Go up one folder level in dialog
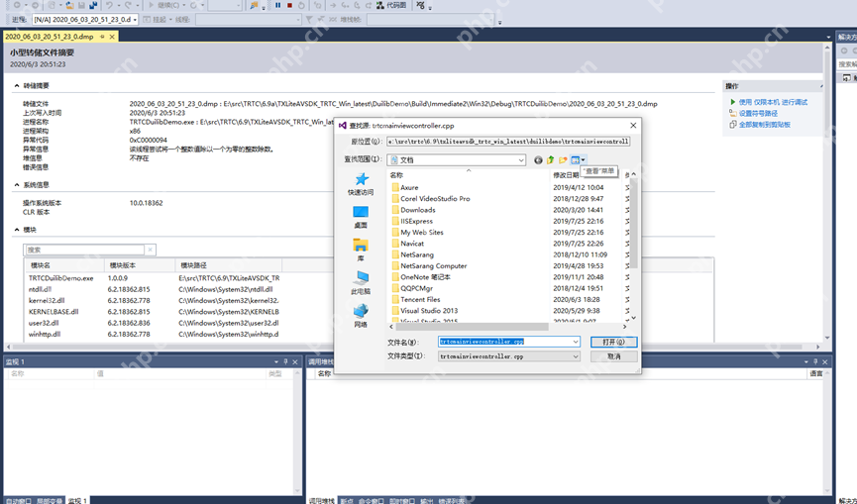The height and width of the screenshot is (504, 857). click(551, 160)
